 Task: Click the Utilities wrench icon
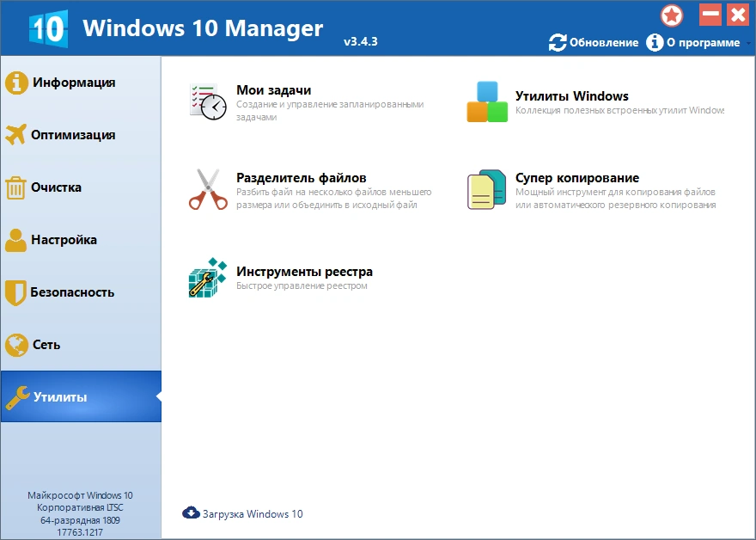click(x=17, y=397)
